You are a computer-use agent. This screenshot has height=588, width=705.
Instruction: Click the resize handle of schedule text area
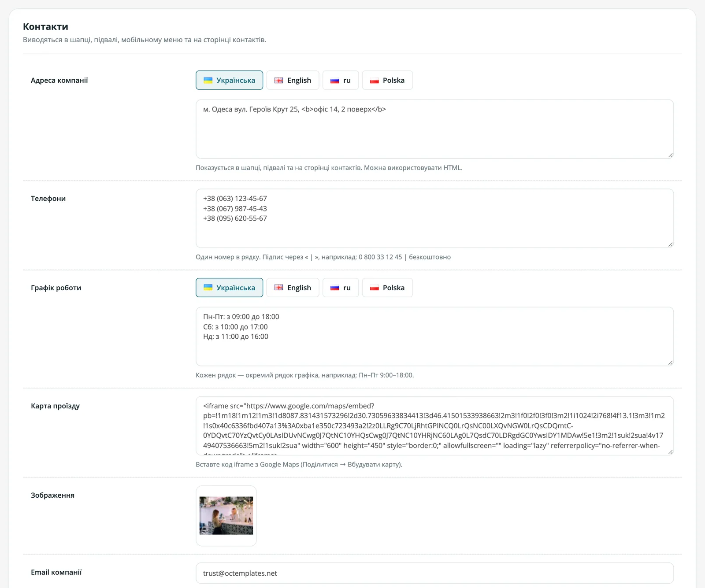pyautogui.click(x=670, y=362)
